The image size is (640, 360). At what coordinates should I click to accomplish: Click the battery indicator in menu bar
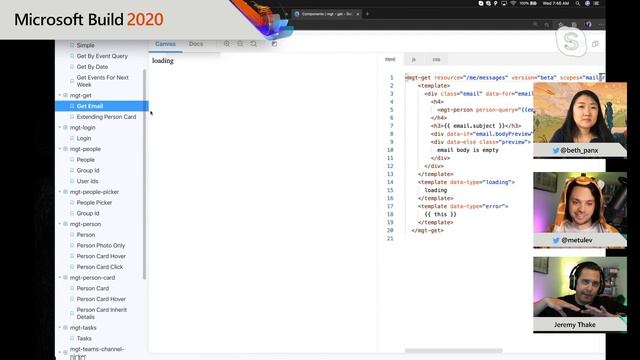click(x=528, y=3)
